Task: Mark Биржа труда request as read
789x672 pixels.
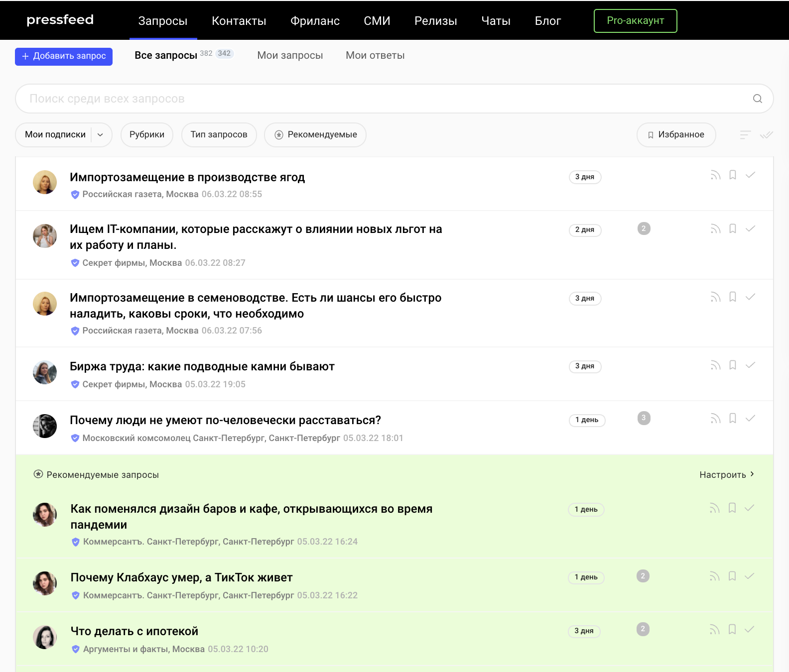Action: pyautogui.click(x=750, y=365)
